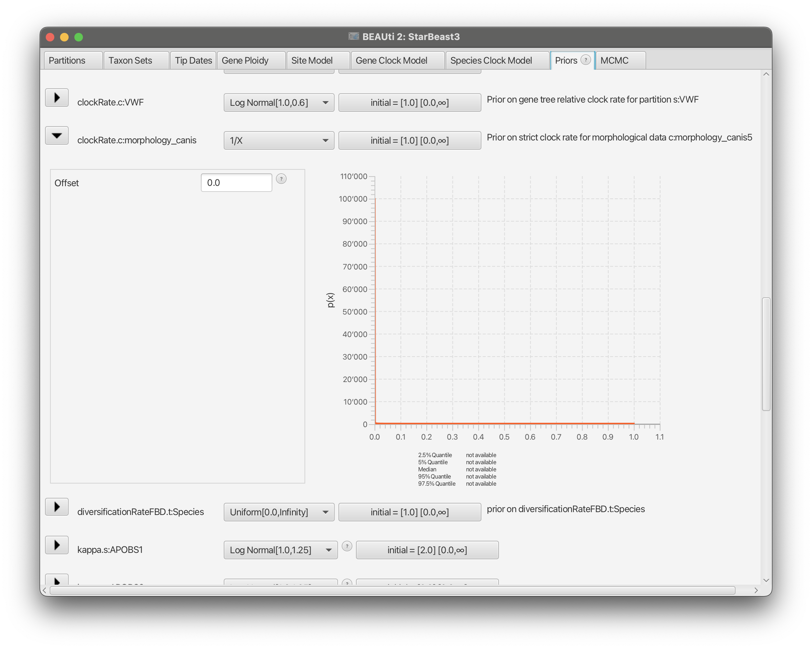
Task: Click scroll down arrow of vertical scrollbar
Action: click(766, 580)
